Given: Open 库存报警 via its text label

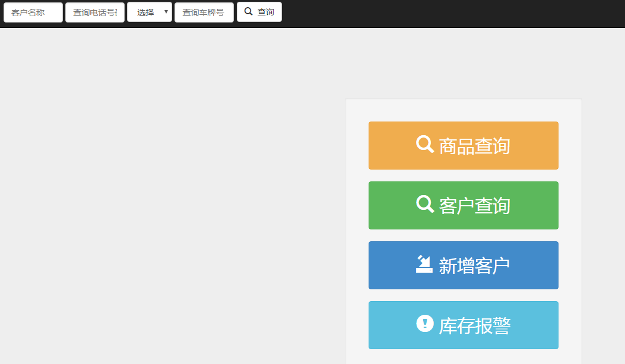Looking at the screenshot, I should point(474,325).
